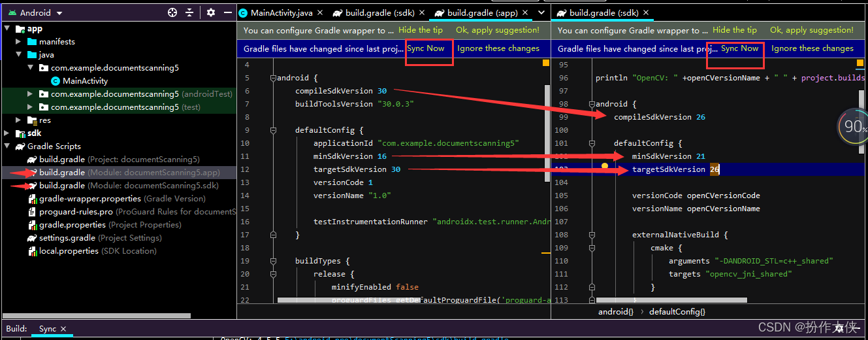868x340 pixels.
Task: Open the Android project view dropdown
Action: click(59, 13)
